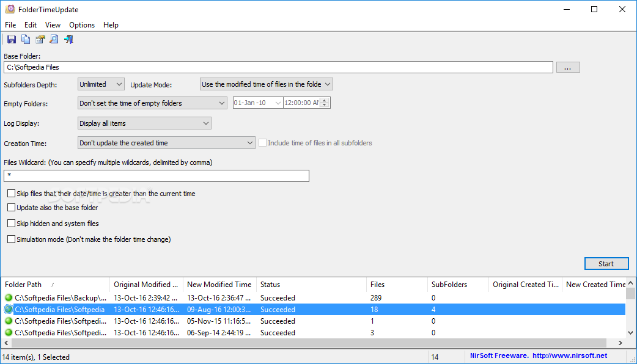Click green icon of row with 05-Nov-15 time
This screenshot has height=364, width=637.
click(9, 321)
